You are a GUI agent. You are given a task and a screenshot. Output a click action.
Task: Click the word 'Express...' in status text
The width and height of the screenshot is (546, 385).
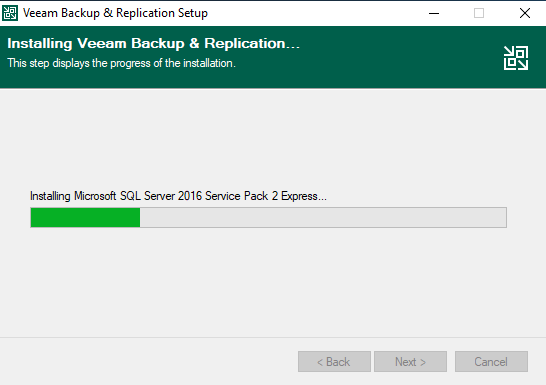(304, 196)
